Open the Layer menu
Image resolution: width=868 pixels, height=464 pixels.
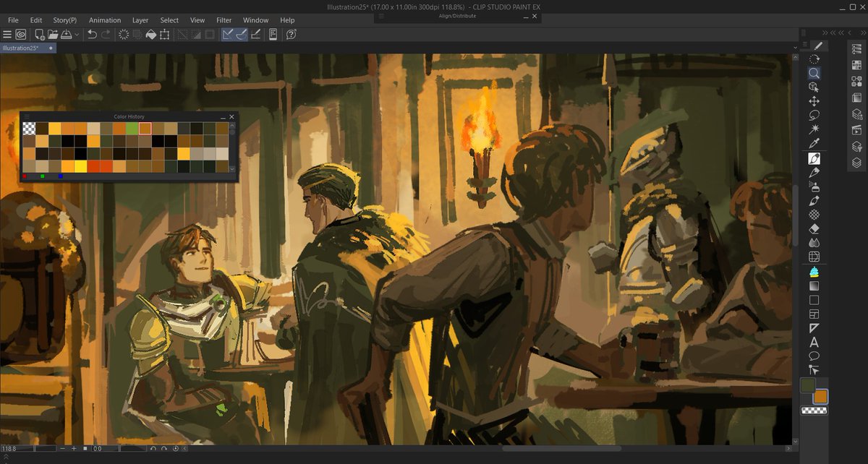coord(140,20)
